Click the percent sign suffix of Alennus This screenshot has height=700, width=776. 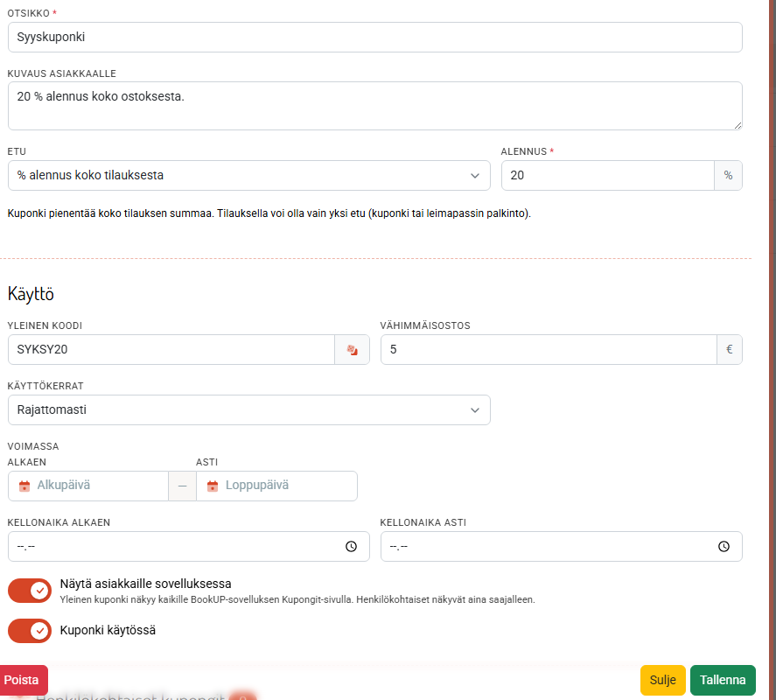(x=728, y=175)
